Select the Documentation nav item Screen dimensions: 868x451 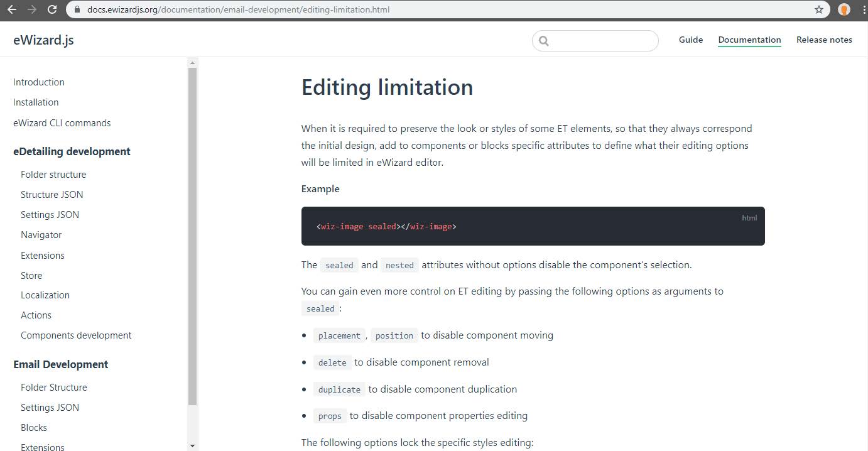[x=749, y=40]
